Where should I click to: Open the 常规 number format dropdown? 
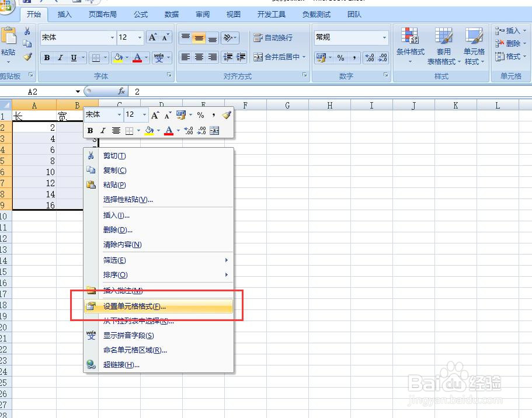(x=385, y=37)
